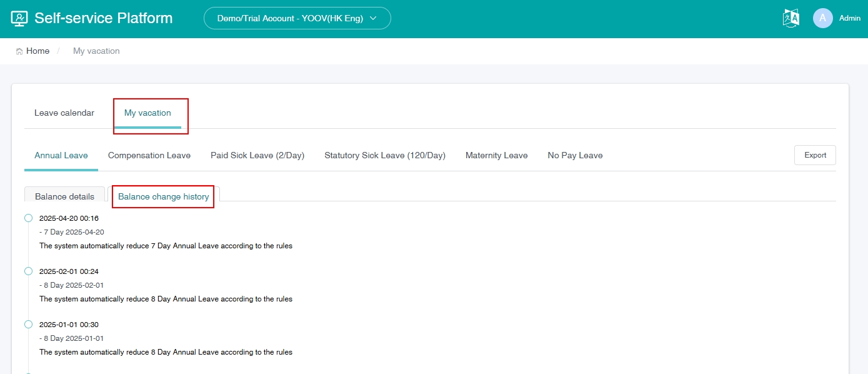The image size is (868, 374).
Task: Click the Home breadcrumb link
Action: coord(37,51)
